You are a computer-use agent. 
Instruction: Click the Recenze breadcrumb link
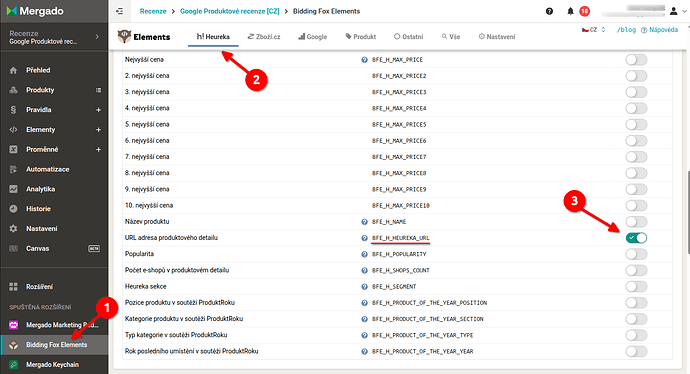tap(153, 11)
